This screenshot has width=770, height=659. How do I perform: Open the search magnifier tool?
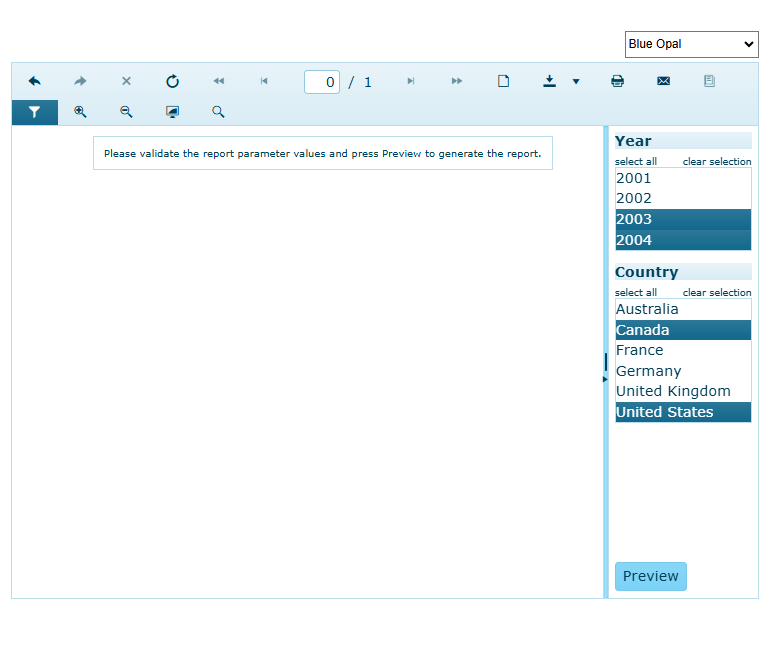tap(219, 112)
